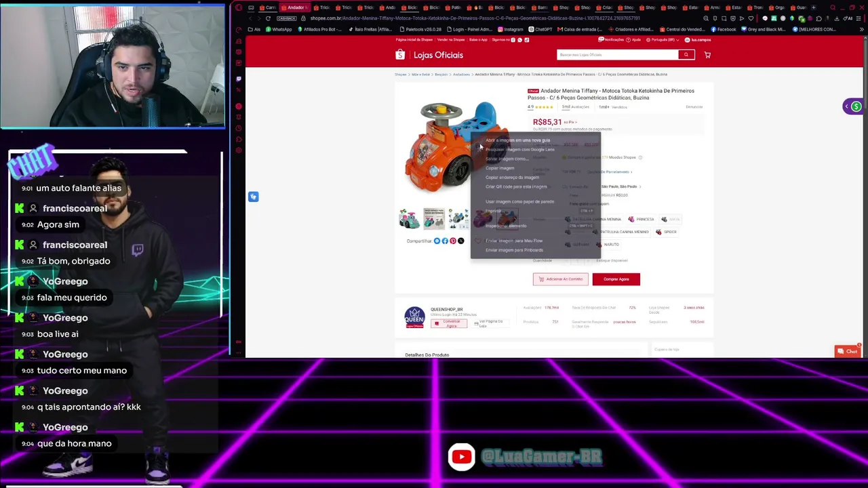This screenshot has height=488, width=868.
Task: Focus the 'Buscar nas Lojas Oficiais' search field
Action: tap(617, 55)
